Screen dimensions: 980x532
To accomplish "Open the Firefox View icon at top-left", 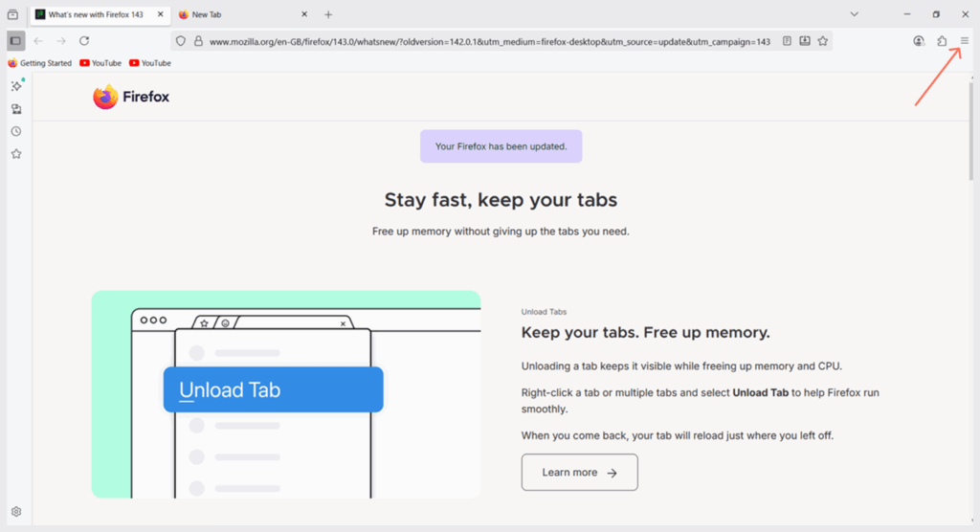I will (12, 14).
